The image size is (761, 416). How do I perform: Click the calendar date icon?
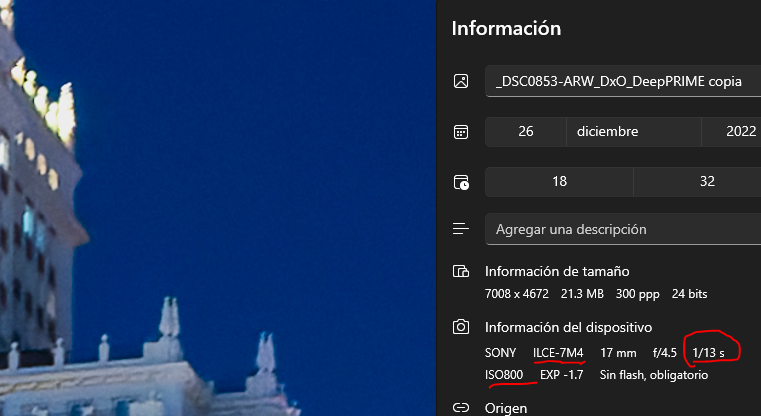point(461,132)
